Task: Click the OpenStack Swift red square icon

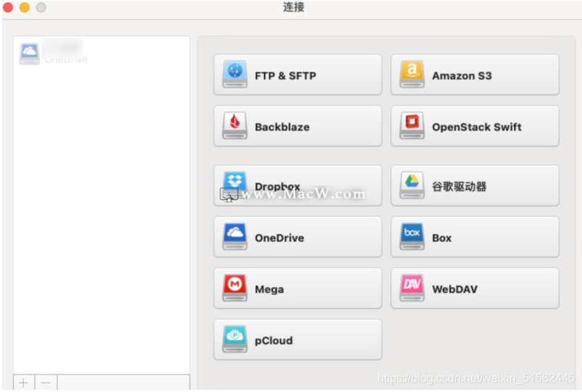Action: [x=412, y=125]
